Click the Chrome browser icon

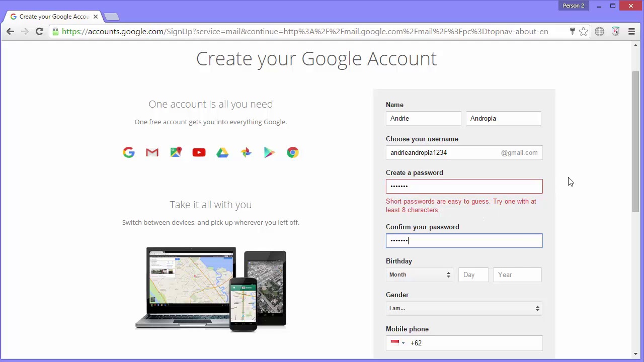tap(293, 152)
